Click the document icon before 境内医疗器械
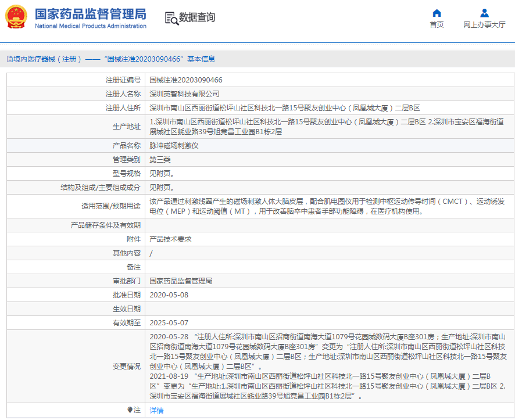Screen dimensions: 515x420 (9, 59)
